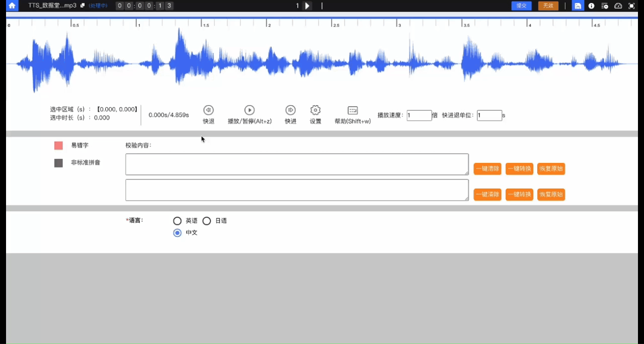Click 恢复原始 beside the second text box
Viewport: 644px width, 344px height.
(551, 195)
